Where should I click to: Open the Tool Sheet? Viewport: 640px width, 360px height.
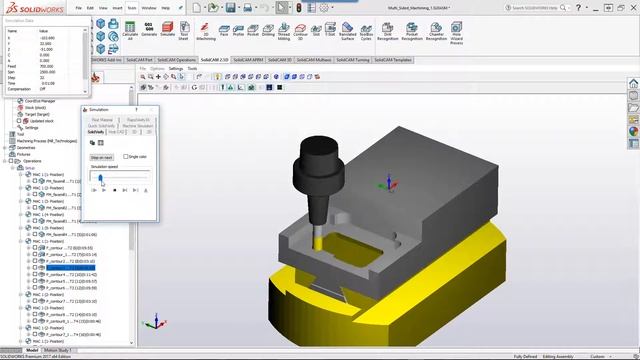point(184,31)
